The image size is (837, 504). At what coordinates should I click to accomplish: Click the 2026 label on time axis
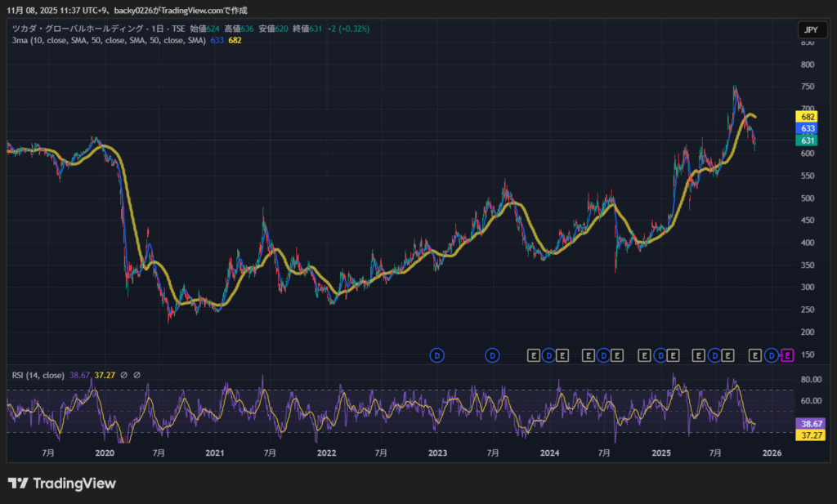click(772, 453)
